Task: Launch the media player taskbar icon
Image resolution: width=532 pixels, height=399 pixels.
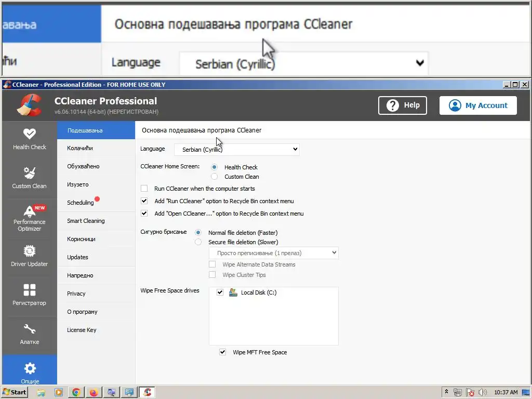Action: (58, 393)
